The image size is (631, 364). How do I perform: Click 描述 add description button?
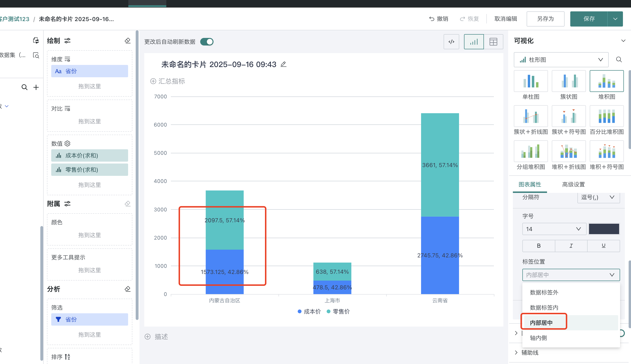156,337
